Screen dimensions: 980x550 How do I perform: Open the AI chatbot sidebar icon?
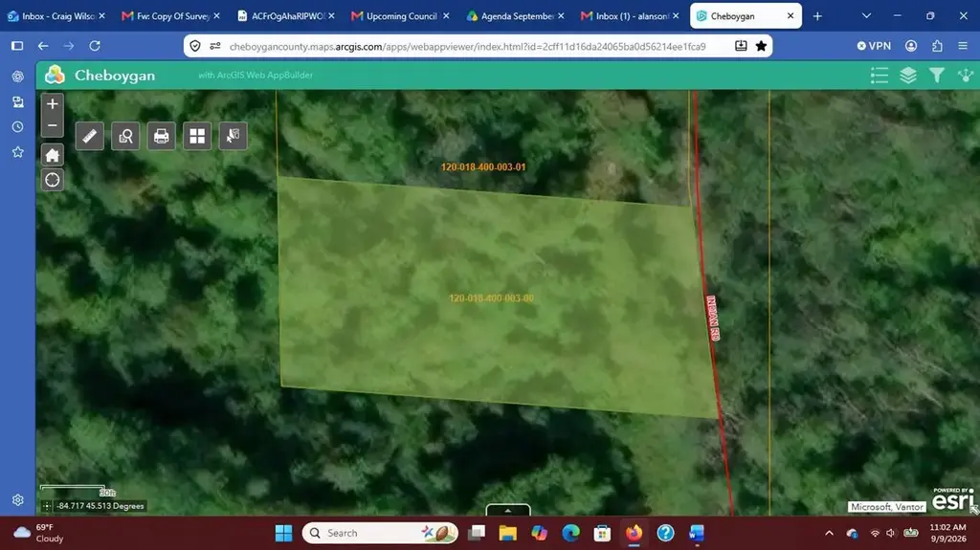pos(17,77)
